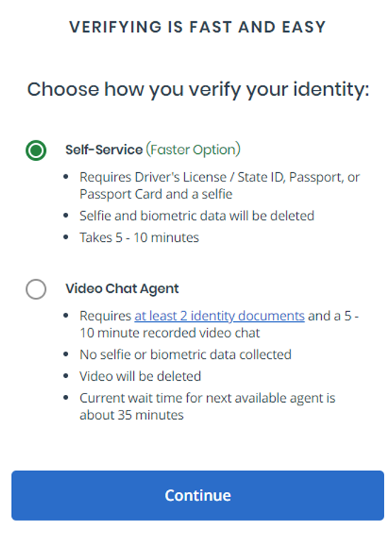Open the 'at least 2 identity documents' link
392x541 pixels.
[x=220, y=316]
